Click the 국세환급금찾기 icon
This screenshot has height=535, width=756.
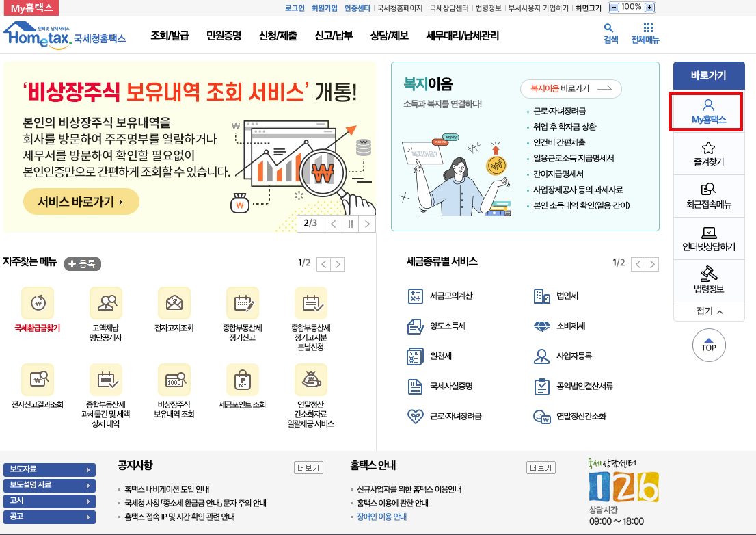tap(38, 303)
